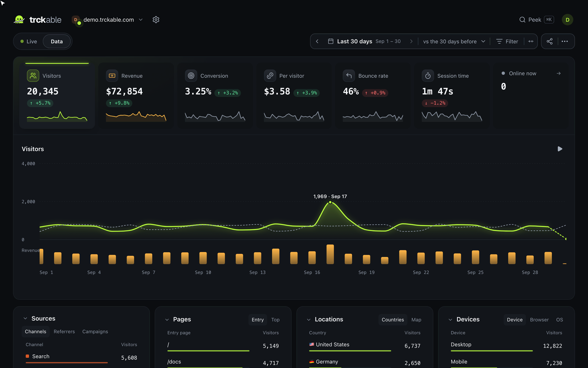The height and width of the screenshot is (368, 588).
Task: Click the Search channel color marker
Action: click(27, 356)
